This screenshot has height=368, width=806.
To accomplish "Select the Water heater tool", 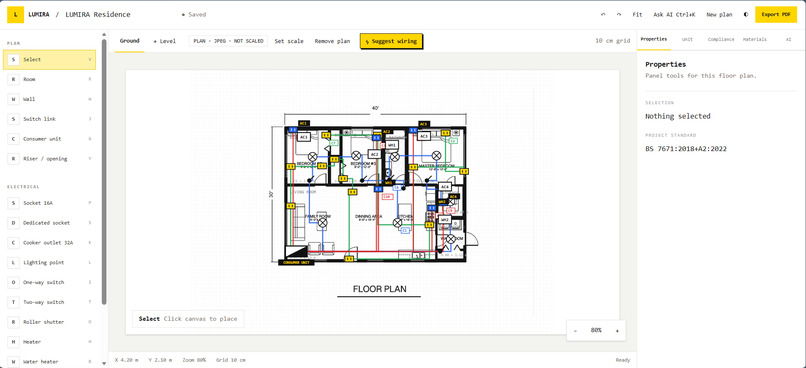I will [49, 361].
